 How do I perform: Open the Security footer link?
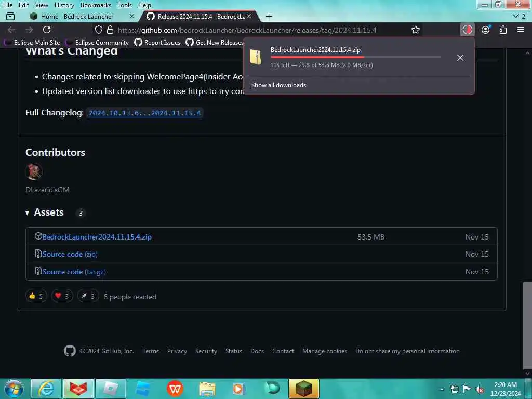click(206, 351)
